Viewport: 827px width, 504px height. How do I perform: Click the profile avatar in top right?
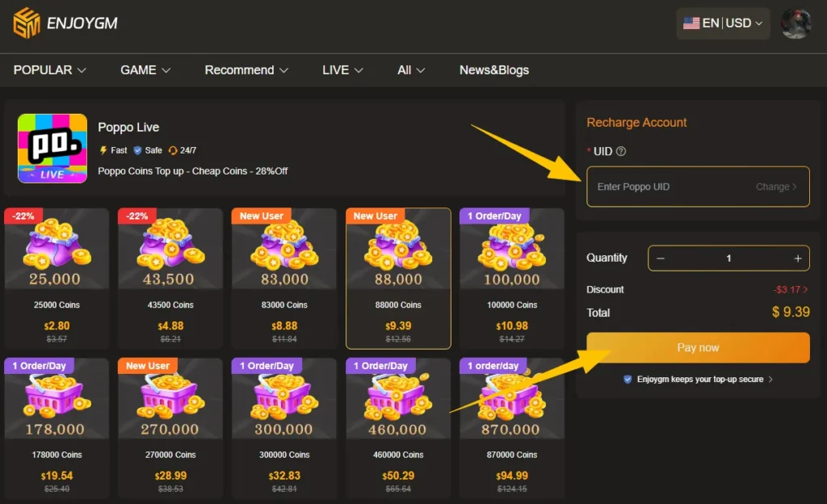(x=796, y=23)
